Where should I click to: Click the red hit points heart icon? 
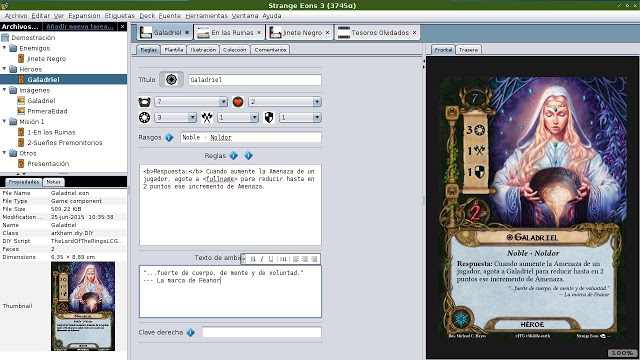tap(238, 102)
